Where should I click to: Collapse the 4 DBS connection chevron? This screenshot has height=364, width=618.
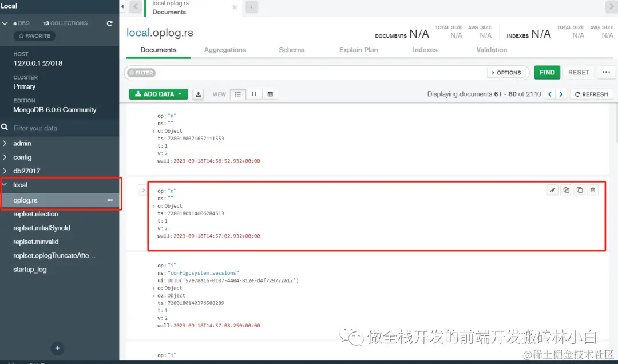click(5, 23)
